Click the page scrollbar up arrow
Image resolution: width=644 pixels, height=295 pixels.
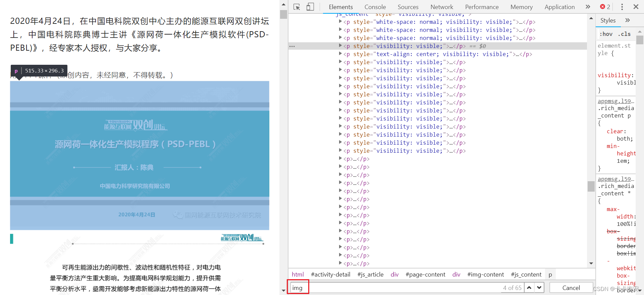click(283, 4)
